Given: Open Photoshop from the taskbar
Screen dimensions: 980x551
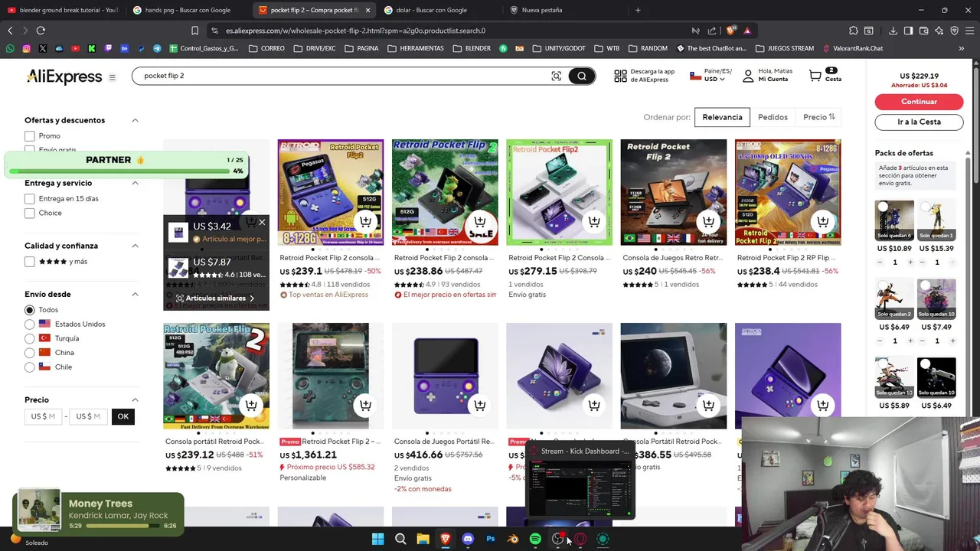Looking at the screenshot, I should point(491,539).
